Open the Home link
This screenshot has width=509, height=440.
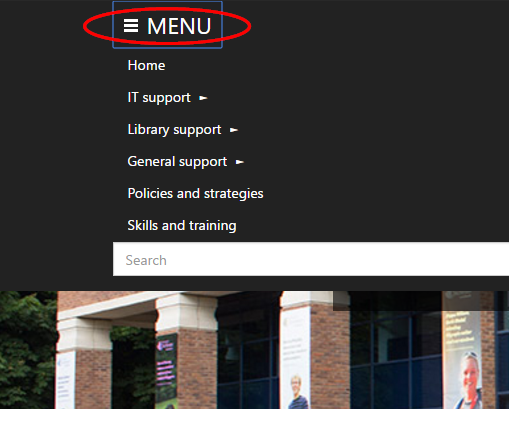point(146,65)
